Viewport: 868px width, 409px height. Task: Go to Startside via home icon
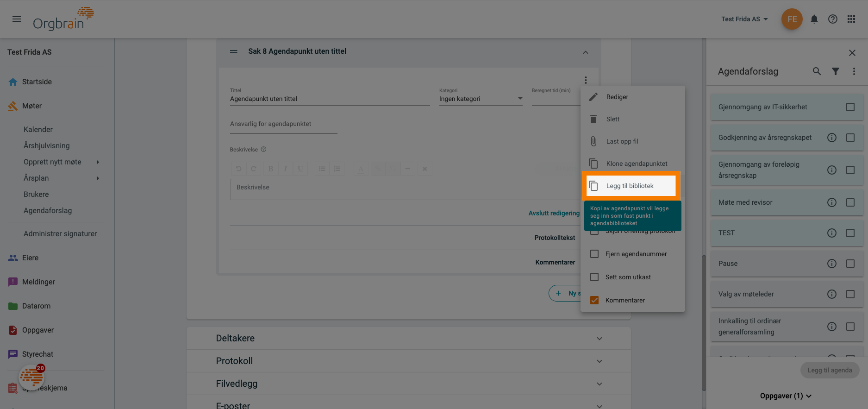[13, 82]
